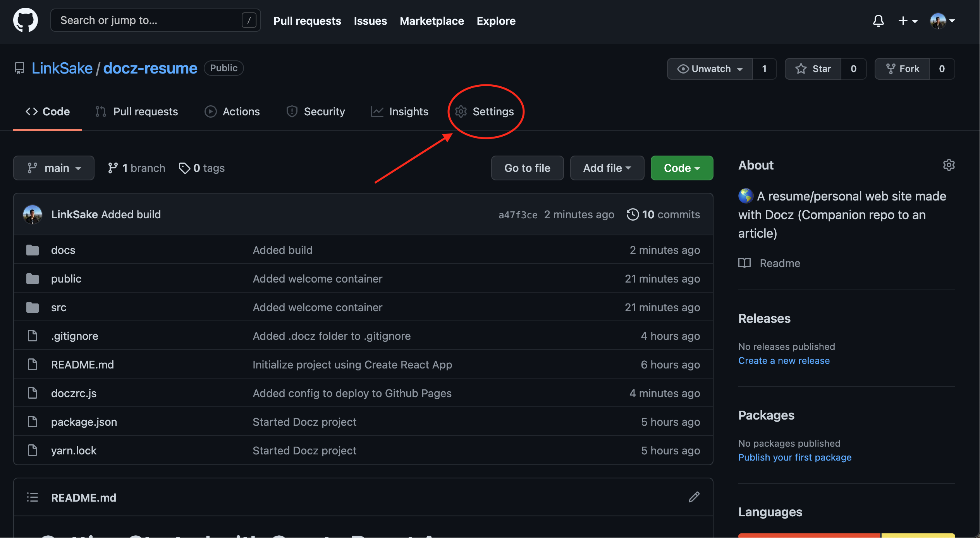Image resolution: width=980 pixels, height=538 pixels.
Task: Switch to the Code tab
Action: pos(48,111)
